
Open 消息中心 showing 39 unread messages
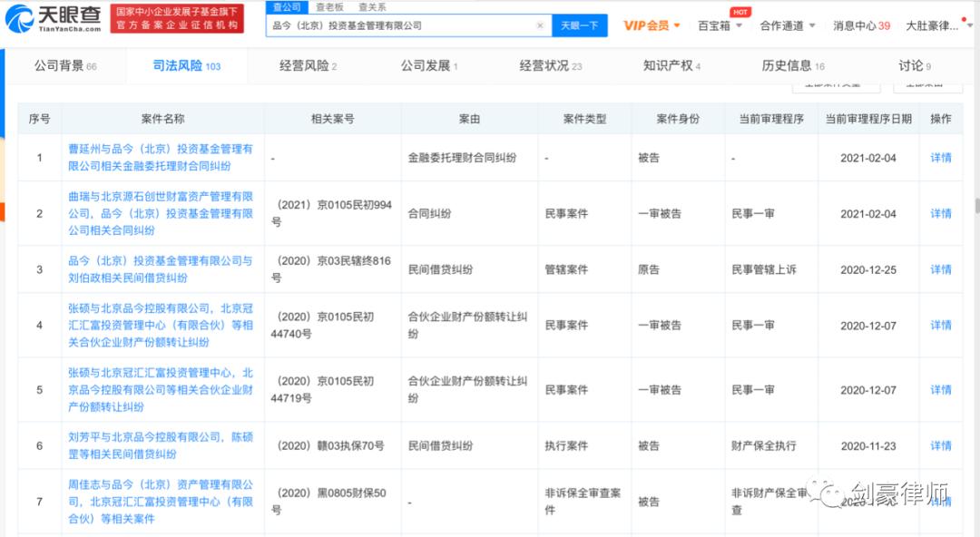point(858,26)
